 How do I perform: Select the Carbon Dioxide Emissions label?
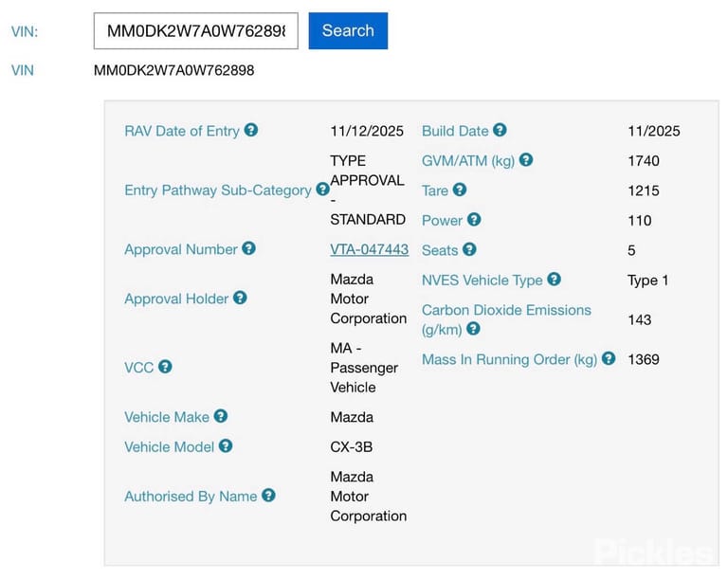tap(506, 319)
